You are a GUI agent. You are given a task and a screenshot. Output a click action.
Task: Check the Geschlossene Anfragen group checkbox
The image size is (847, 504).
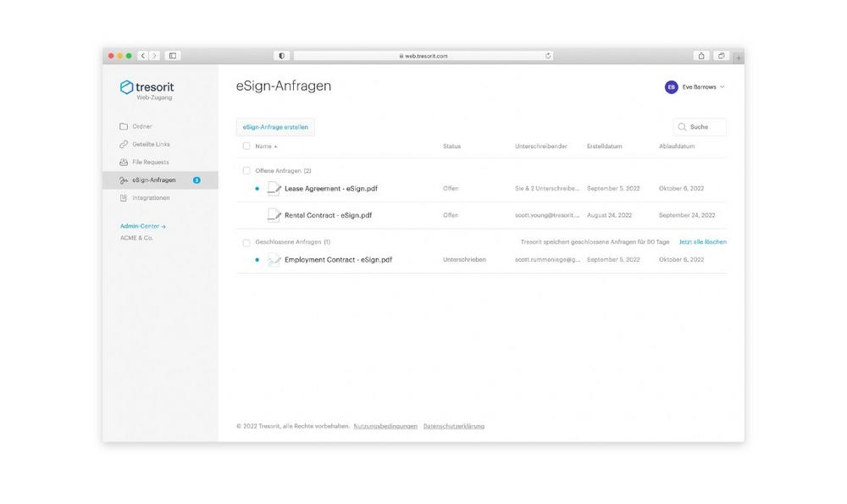[x=246, y=242]
